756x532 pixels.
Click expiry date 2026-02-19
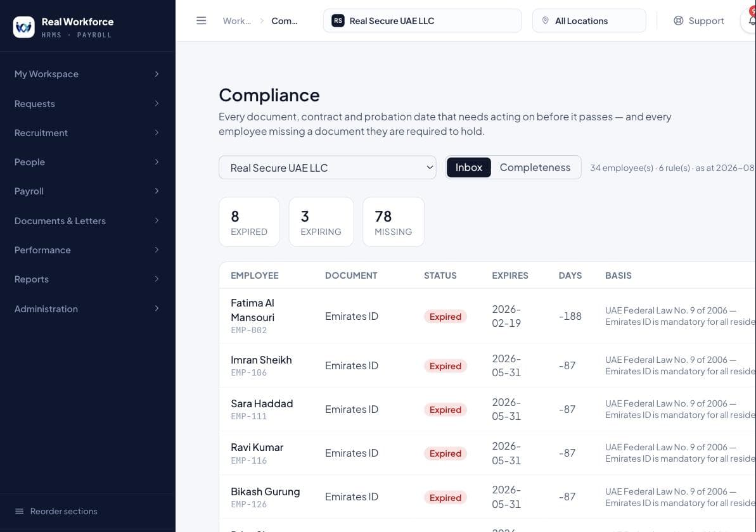(x=506, y=316)
